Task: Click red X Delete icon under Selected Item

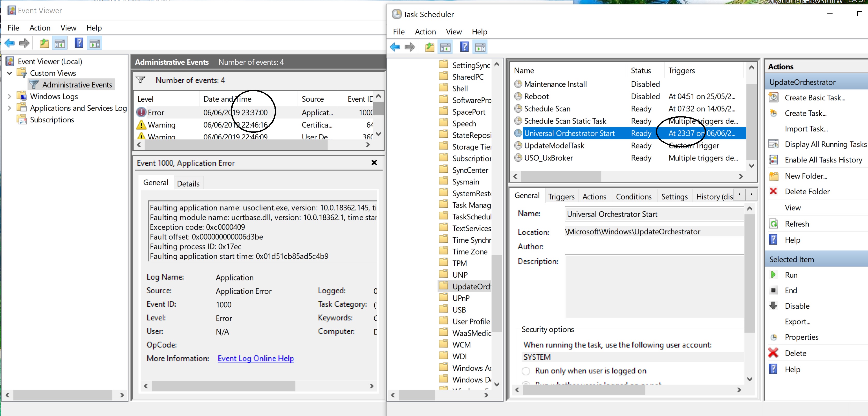Action: point(773,353)
